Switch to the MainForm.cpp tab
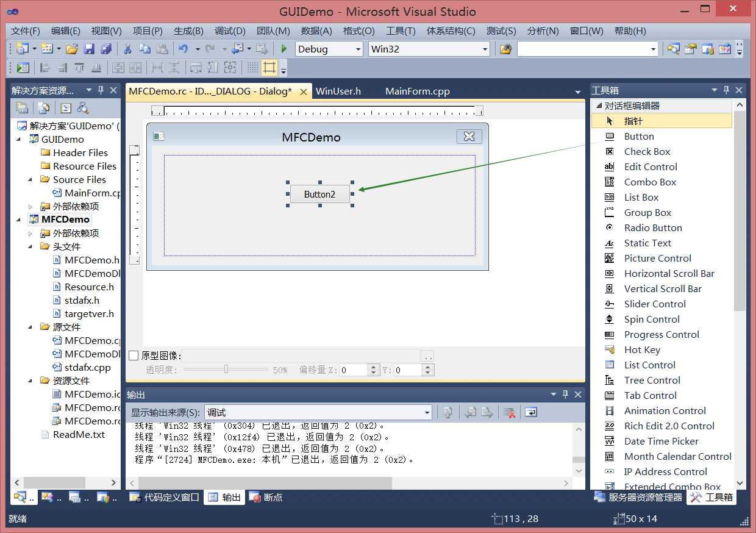Viewport: 756px width, 533px height. click(x=418, y=91)
